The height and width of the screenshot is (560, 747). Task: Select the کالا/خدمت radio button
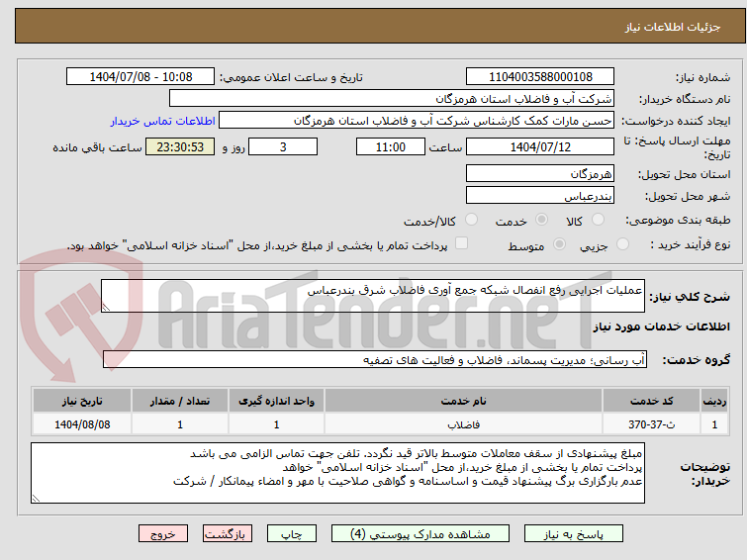(471, 220)
